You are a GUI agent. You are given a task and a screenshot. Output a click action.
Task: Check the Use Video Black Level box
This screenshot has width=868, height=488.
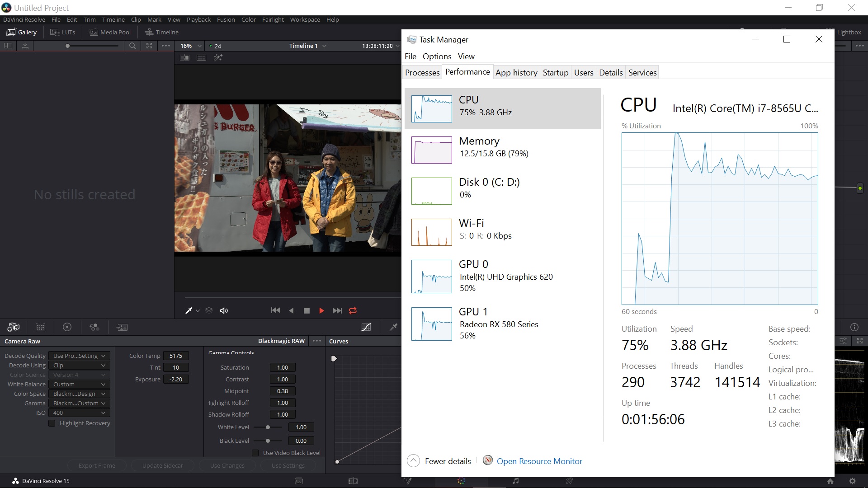pos(255,453)
